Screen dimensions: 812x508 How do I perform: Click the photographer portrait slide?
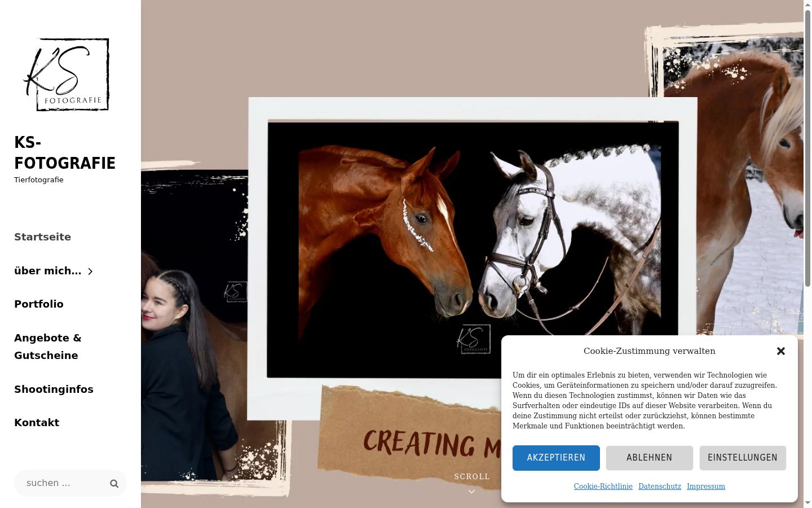click(194, 325)
